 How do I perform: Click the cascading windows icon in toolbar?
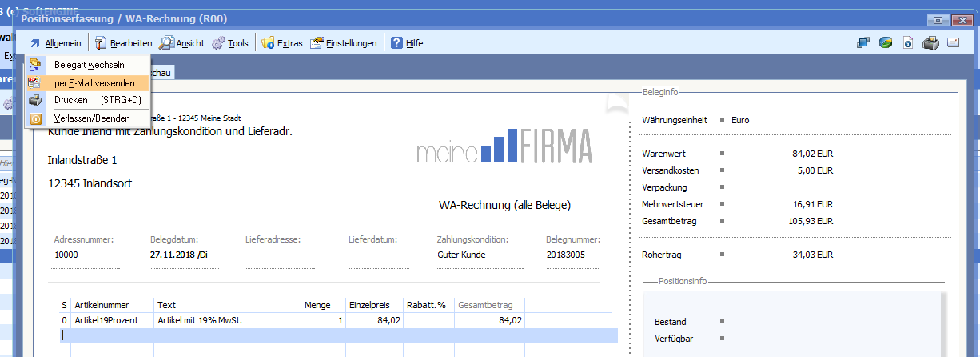(x=862, y=43)
